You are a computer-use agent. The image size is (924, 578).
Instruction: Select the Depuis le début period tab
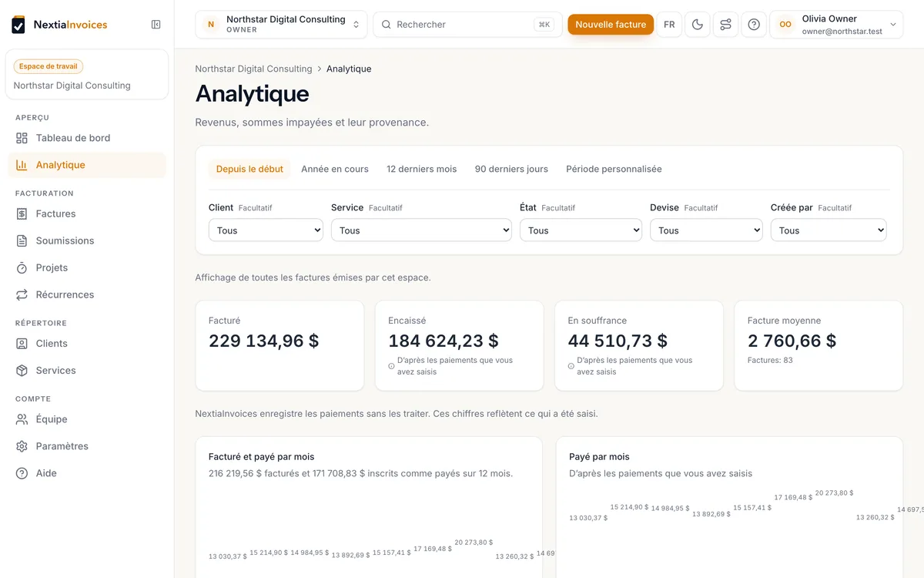[x=249, y=169]
